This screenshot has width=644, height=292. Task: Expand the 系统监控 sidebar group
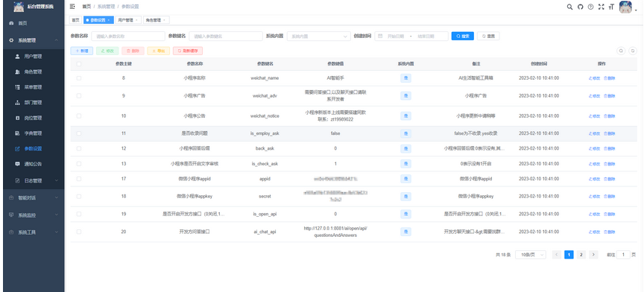[34, 215]
